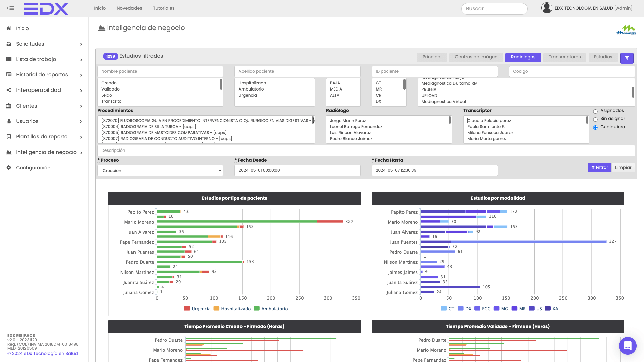
Task: Open the chat support bubble
Action: point(627,346)
